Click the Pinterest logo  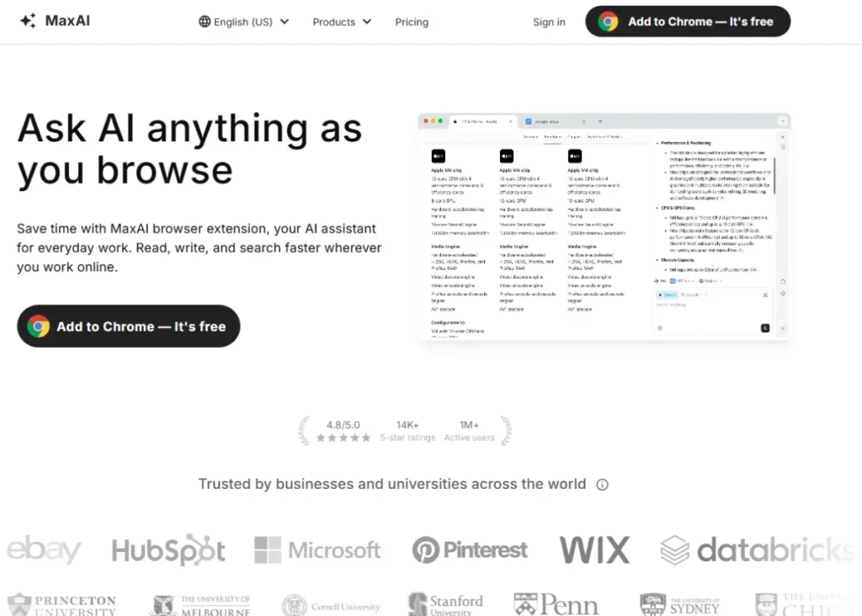[470, 550]
